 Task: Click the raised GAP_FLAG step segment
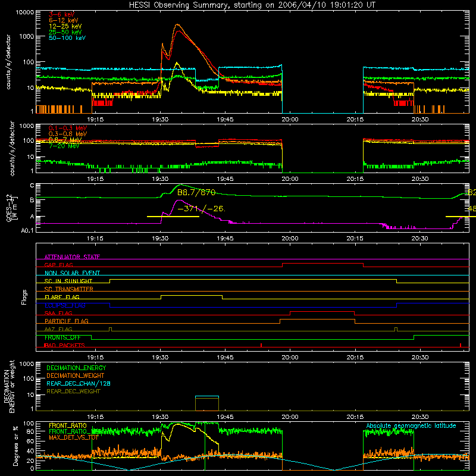click(x=322, y=264)
